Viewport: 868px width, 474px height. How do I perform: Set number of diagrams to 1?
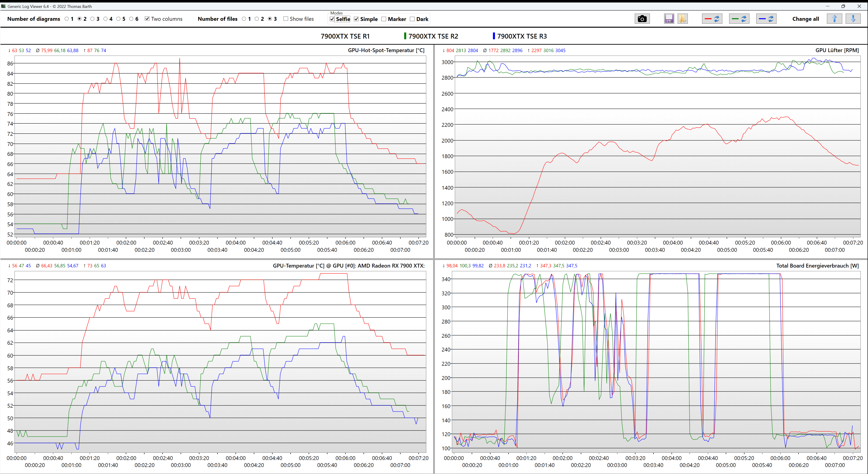(67, 19)
